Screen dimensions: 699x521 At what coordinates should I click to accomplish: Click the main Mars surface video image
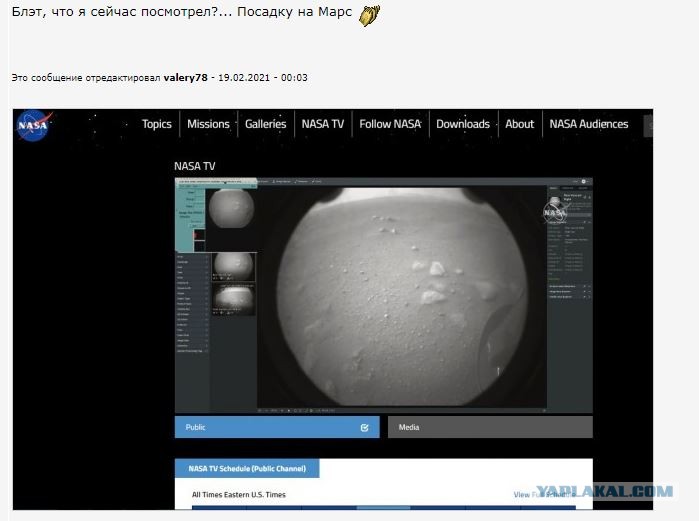pyautogui.click(x=402, y=297)
